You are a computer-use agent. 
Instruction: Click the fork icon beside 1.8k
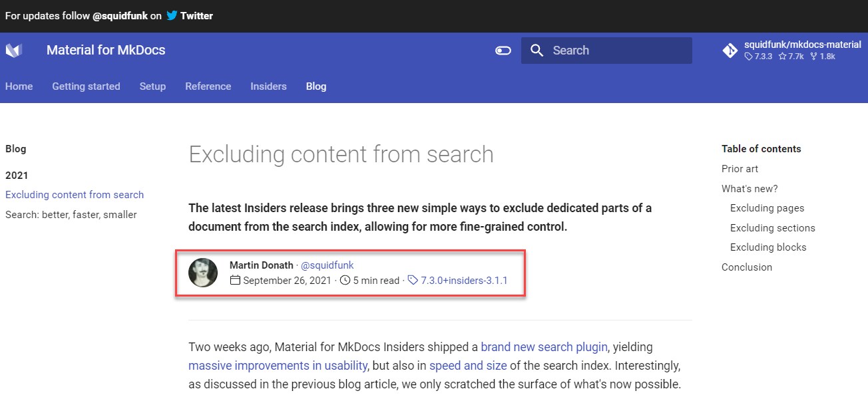click(813, 57)
